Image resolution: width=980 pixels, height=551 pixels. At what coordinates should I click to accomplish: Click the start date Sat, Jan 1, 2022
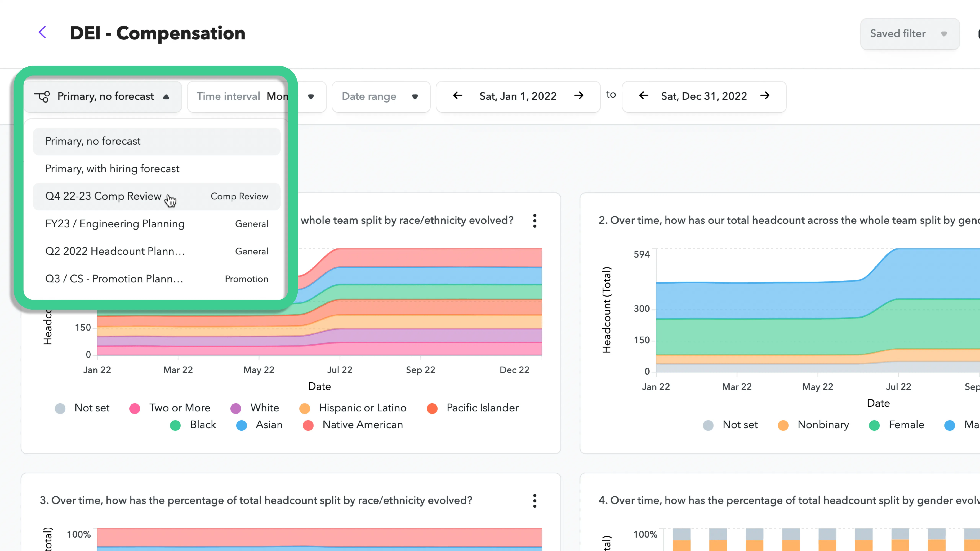point(518,96)
